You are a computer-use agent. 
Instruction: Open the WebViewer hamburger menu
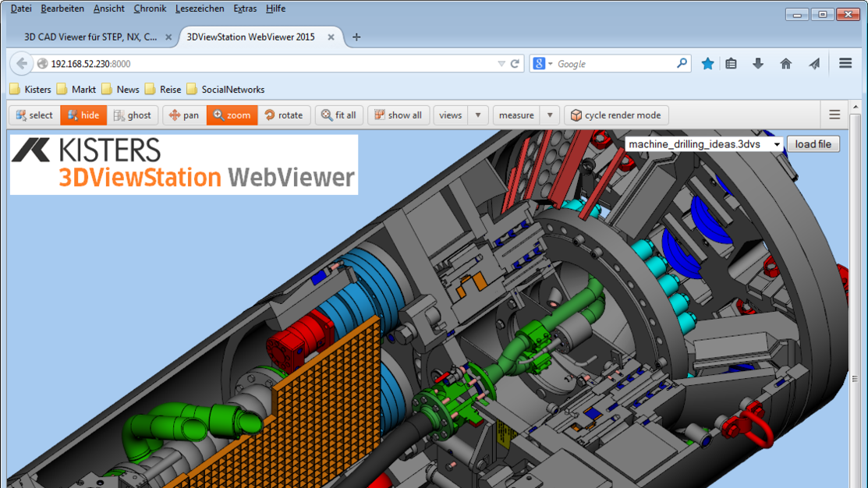pyautogui.click(x=834, y=115)
